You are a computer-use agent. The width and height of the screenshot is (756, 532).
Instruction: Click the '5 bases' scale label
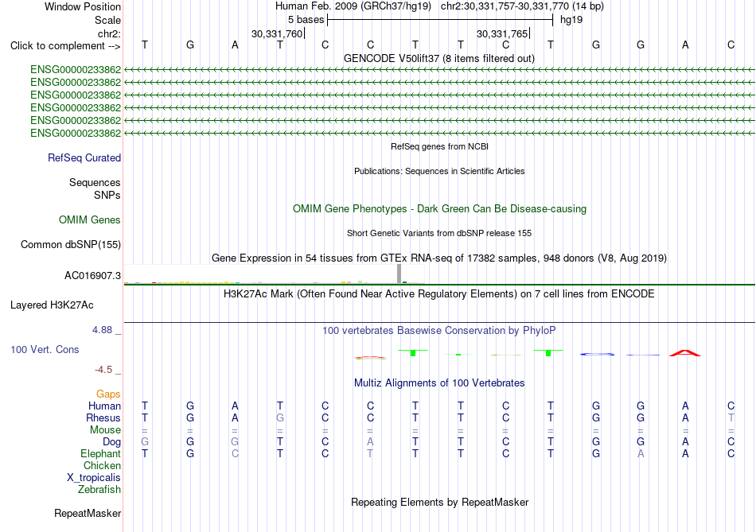[x=306, y=20]
